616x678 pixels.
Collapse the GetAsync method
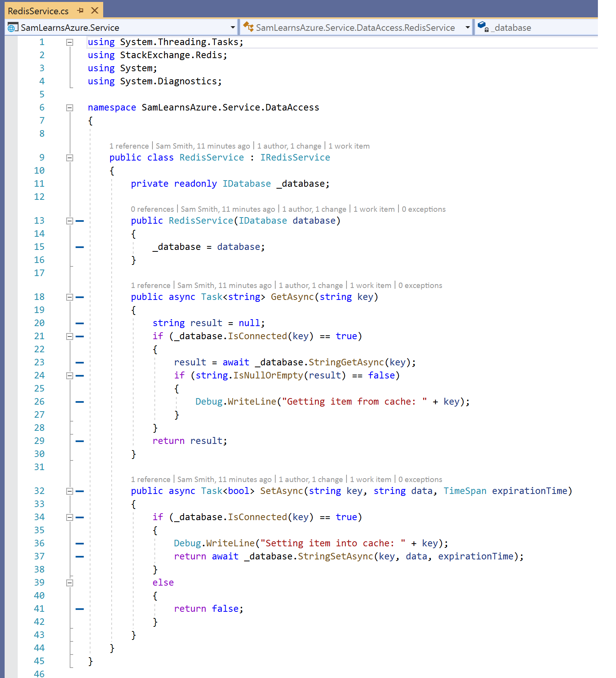click(70, 297)
